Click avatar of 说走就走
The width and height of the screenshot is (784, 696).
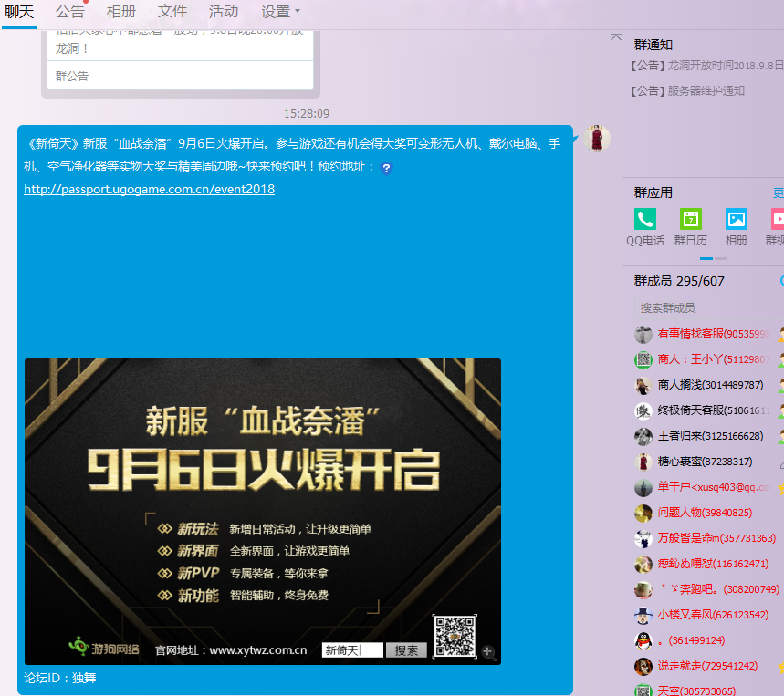(643, 667)
